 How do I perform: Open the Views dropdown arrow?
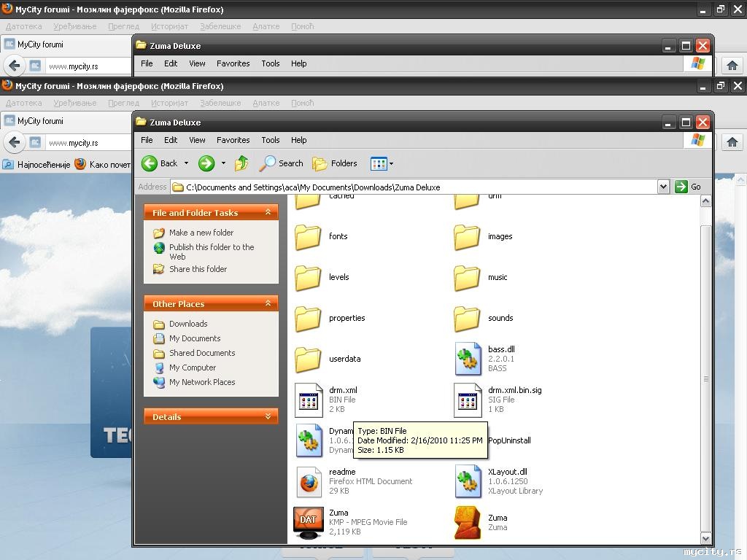tap(392, 164)
